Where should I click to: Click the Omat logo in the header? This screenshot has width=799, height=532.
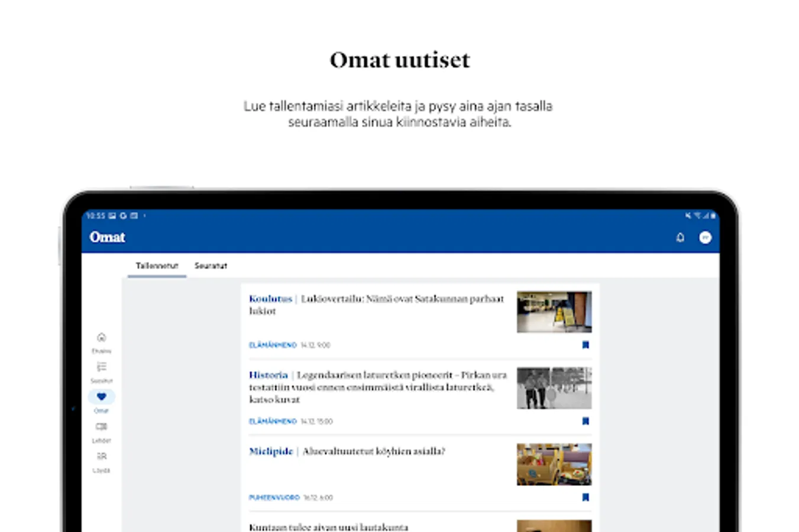[107, 236]
